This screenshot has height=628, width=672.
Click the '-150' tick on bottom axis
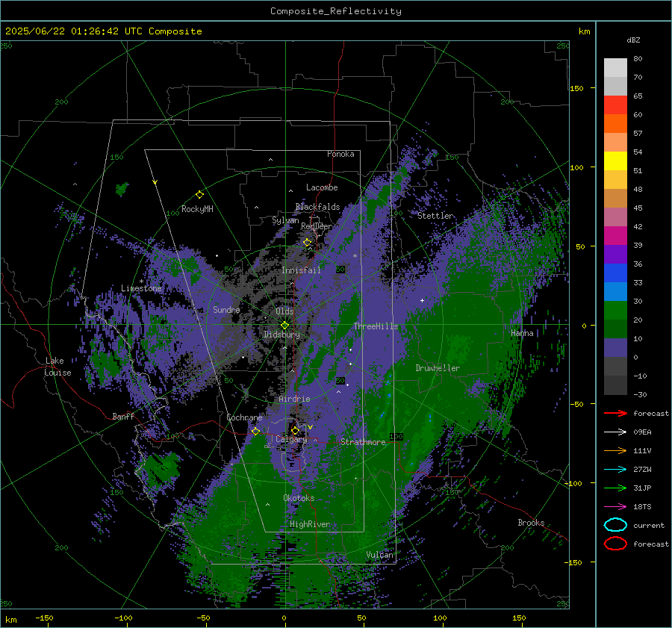(44, 618)
